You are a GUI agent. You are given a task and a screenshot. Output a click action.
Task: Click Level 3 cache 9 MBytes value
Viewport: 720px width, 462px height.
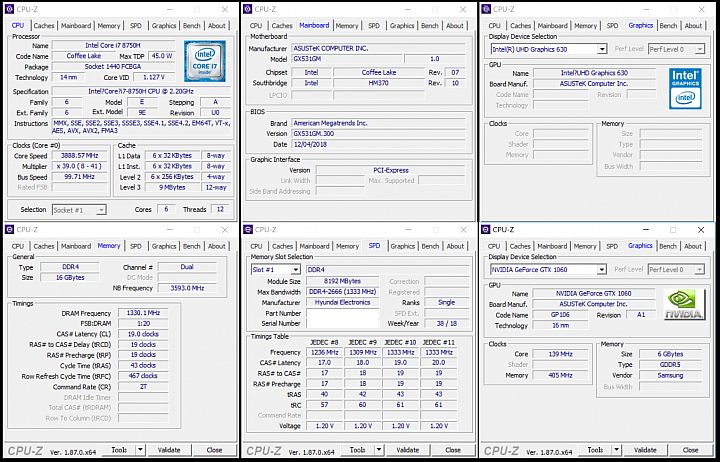[172, 187]
